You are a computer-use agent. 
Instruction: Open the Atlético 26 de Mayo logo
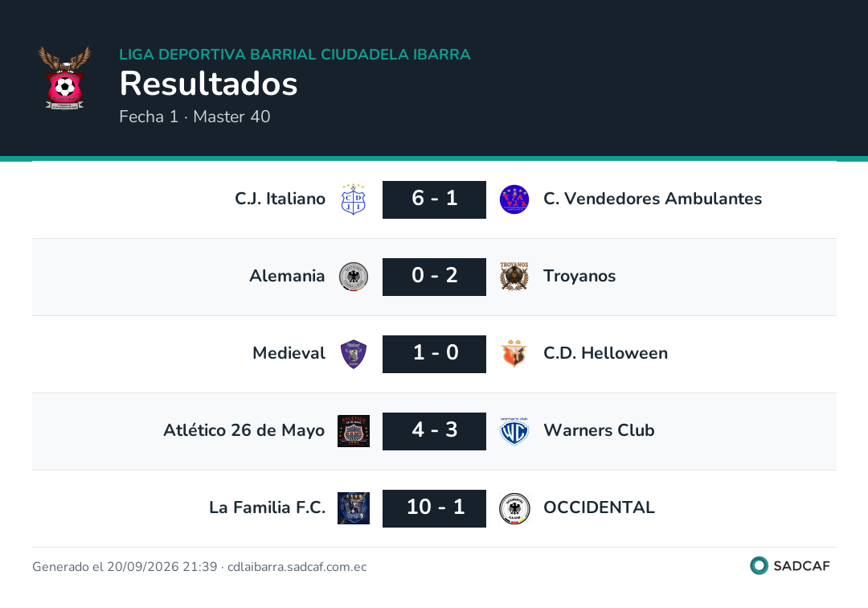point(353,431)
